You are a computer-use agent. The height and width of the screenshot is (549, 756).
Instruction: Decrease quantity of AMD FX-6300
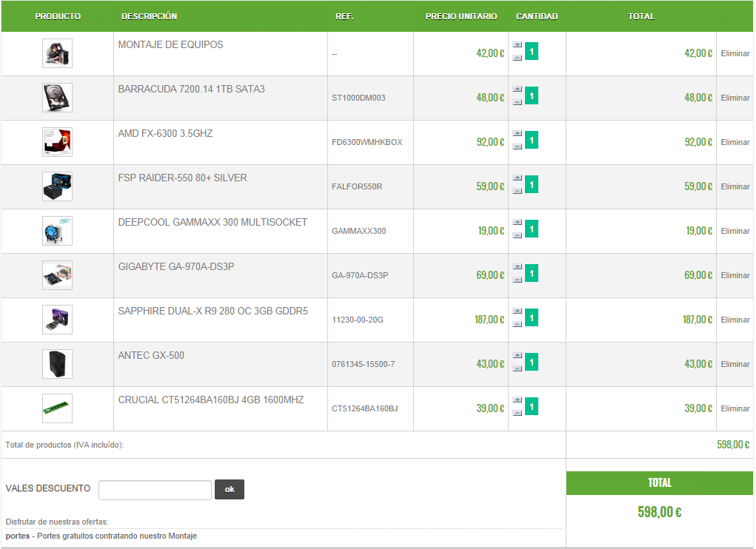pos(518,146)
